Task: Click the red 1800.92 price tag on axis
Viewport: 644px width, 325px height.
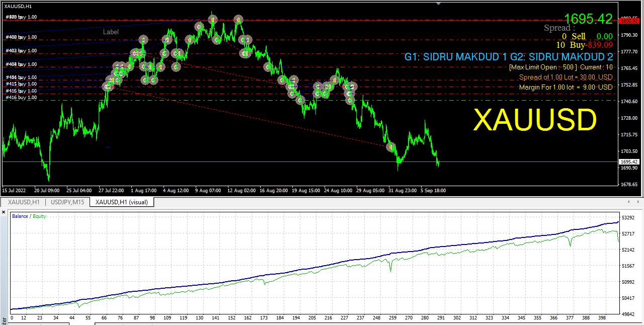Action: [x=629, y=21]
